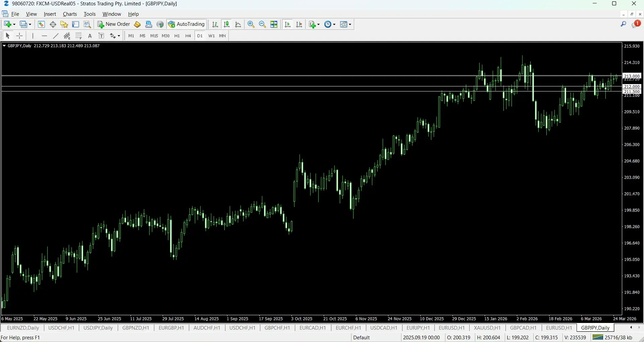Click the periodicity clock icon
This screenshot has height=342, width=644.
click(328, 24)
